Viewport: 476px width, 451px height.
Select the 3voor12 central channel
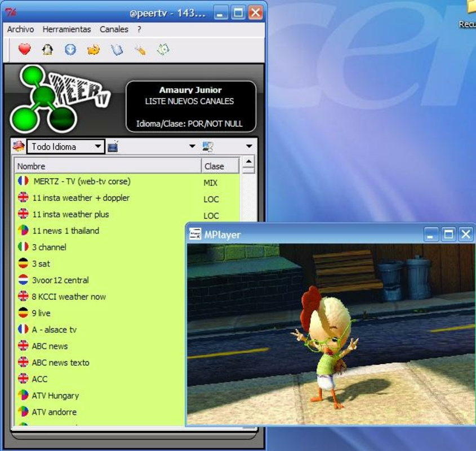[x=60, y=280]
